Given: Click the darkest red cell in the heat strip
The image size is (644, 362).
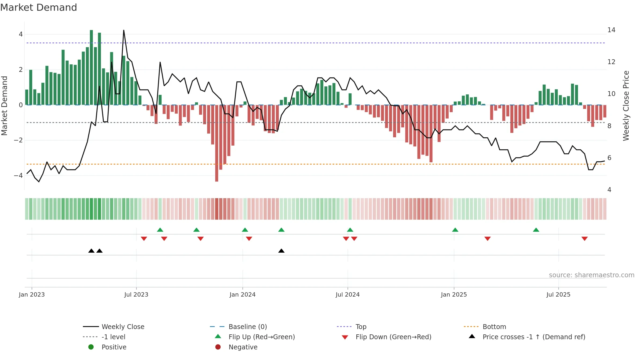Looking at the screenshot, I should tap(217, 209).
